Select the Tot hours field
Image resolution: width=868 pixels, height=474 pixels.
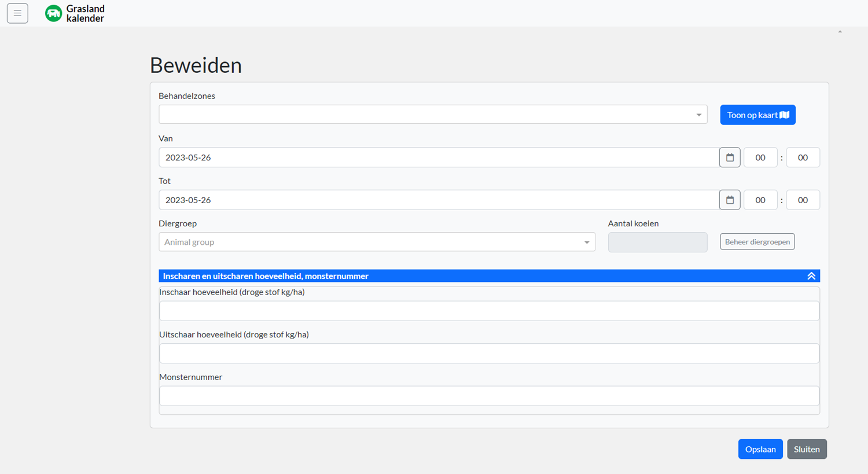760,200
